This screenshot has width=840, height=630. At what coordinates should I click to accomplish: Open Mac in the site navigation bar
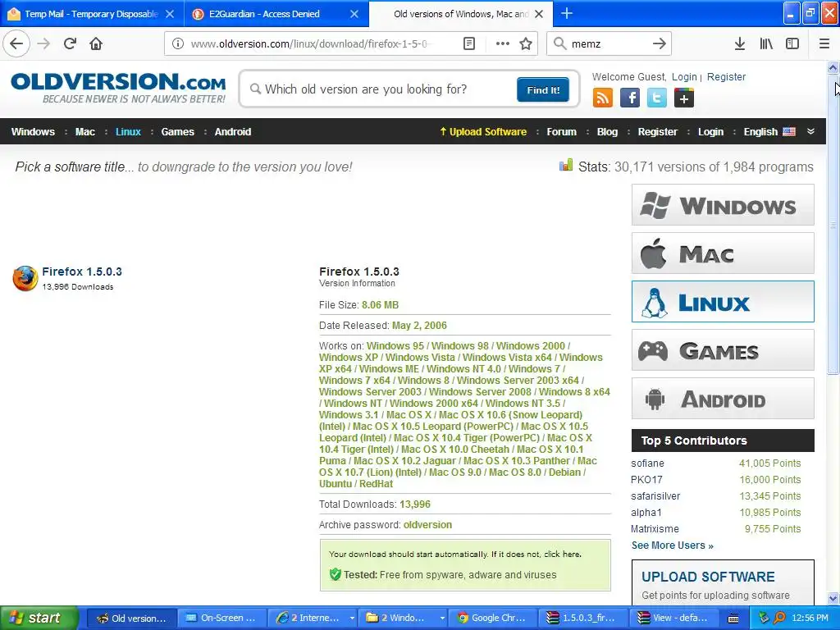click(x=84, y=132)
